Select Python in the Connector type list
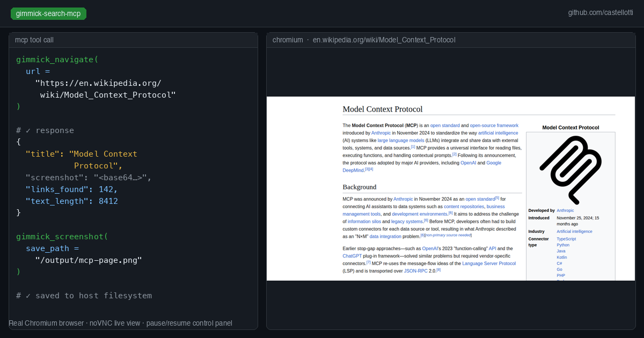The width and height of the screenshot is (644, 338). click(x=563, y=245)
